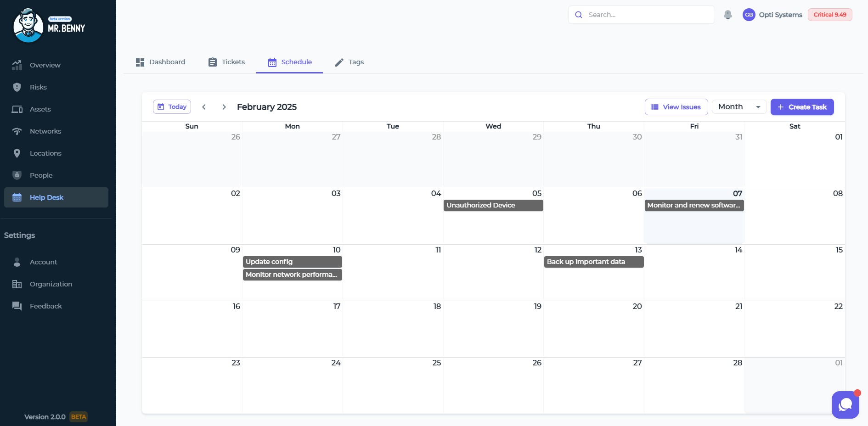The height and width of the screenshot is (426, 868).
Task: Switch to the Tickets tab
Action: point(226,62)
